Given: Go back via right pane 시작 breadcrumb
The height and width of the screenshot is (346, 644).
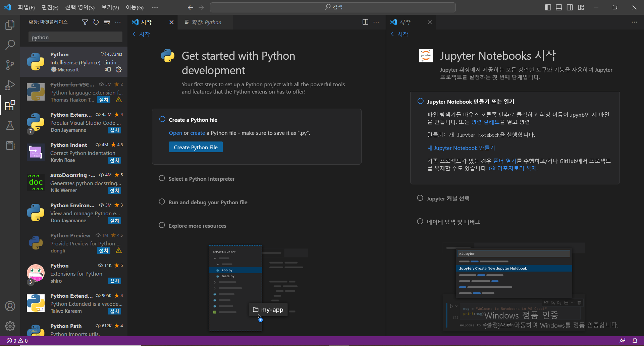Looking at the screenshot, I should pos(399,34).
